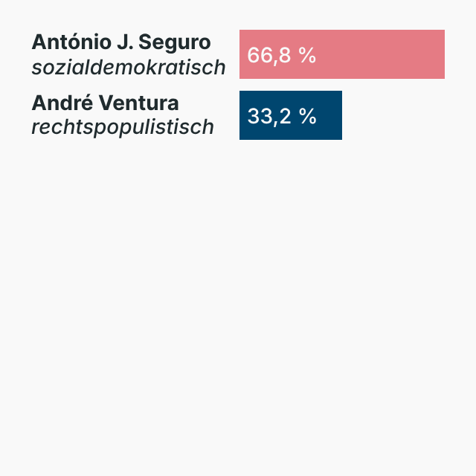
Task: Click the word André
Action: 57,103
